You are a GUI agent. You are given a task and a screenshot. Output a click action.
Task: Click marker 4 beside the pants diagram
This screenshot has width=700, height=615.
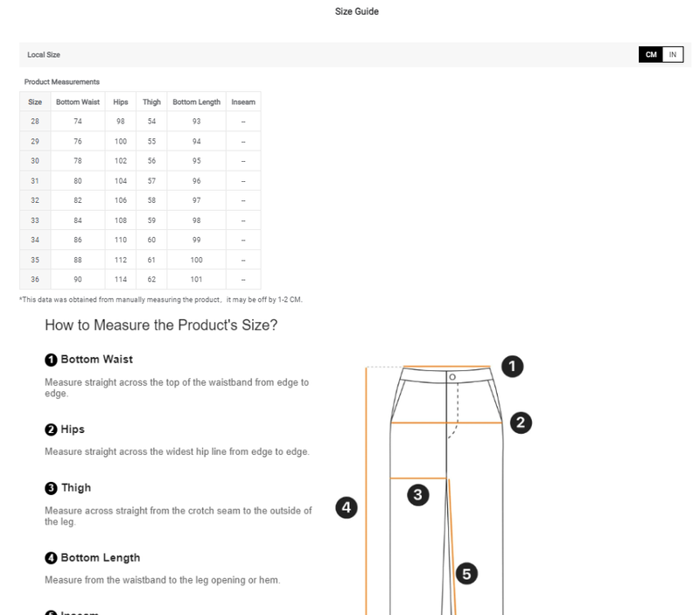[x=347, y=507]
